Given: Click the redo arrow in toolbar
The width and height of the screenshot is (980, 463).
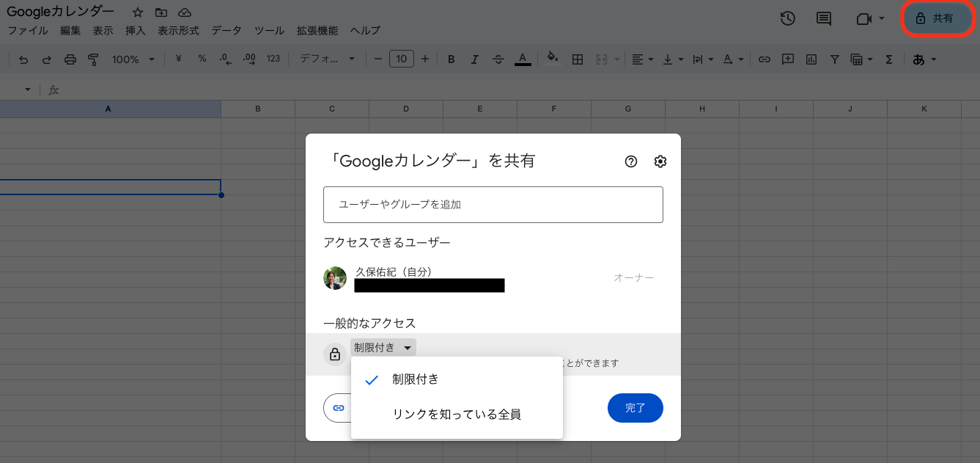Looking at the screenshot, I should [47, 59].
